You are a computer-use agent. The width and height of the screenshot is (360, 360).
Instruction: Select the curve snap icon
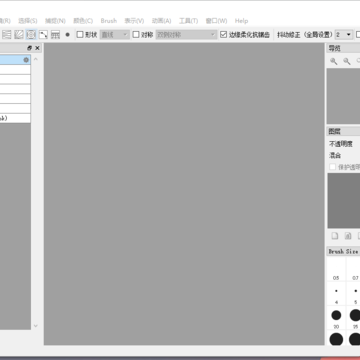coord(43,35)
